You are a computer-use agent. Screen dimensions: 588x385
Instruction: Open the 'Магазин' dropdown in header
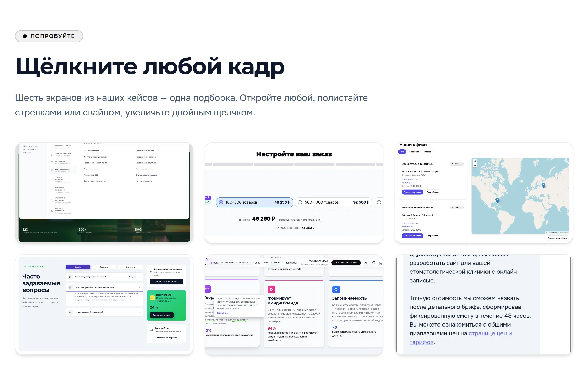click(231, 262)
